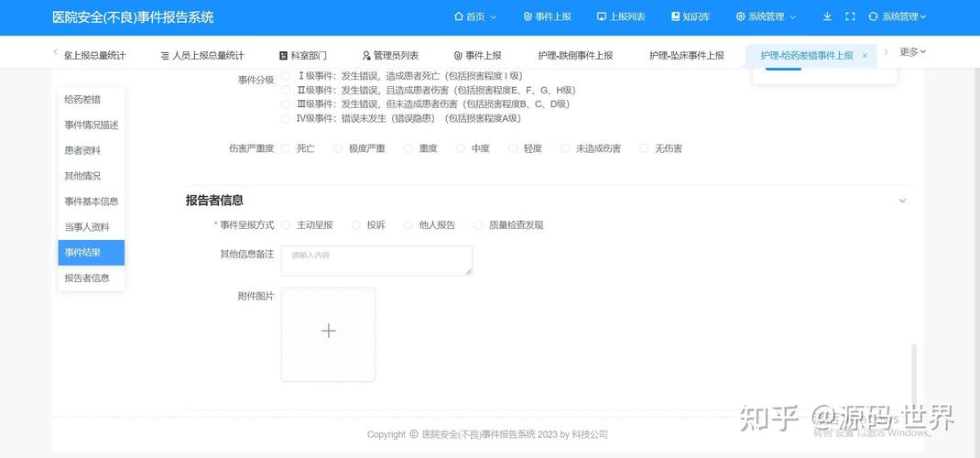This screenshot has width=980, height=458.
Task: Open the 系统管理 navigation dropdown
Action: (767, 16)
